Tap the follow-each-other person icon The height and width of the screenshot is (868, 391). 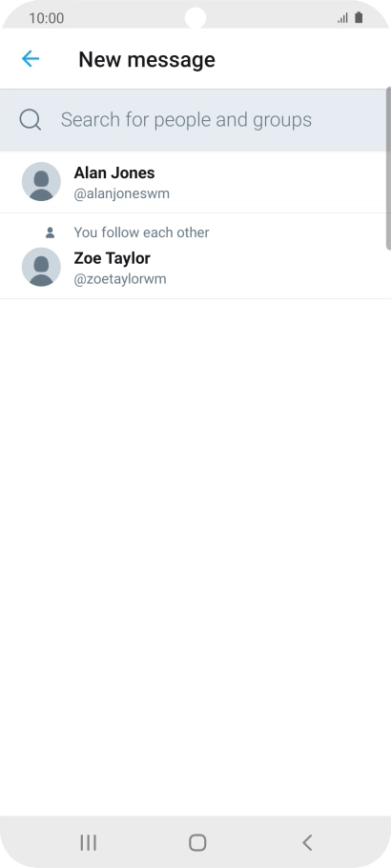tap(50, 232)
